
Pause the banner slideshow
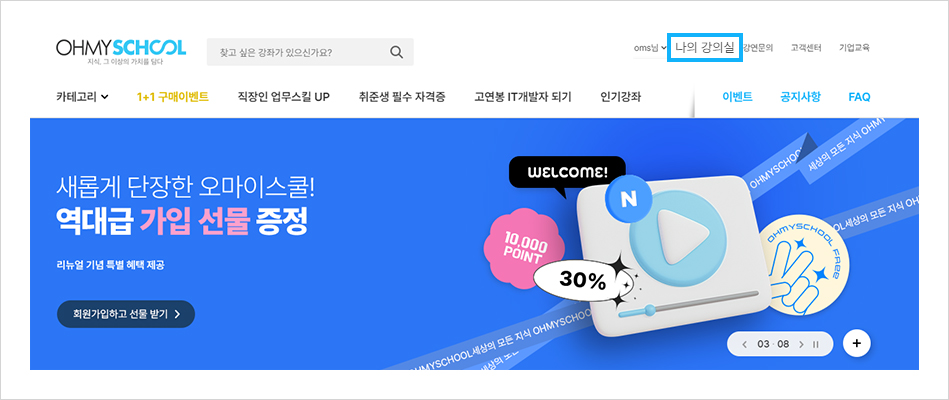816,344
